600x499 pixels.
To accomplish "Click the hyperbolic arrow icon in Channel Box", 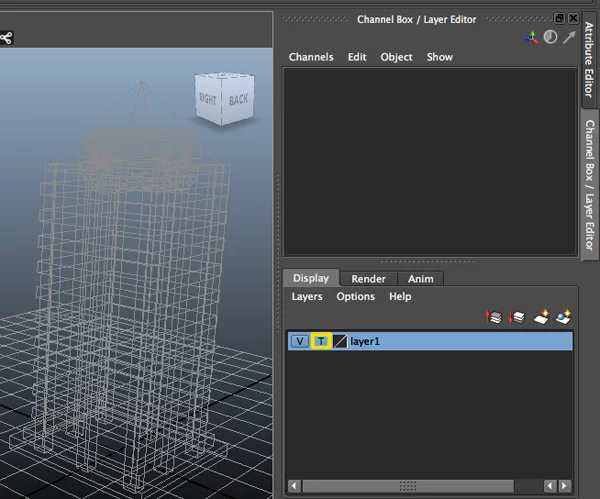I will (569, 37).
